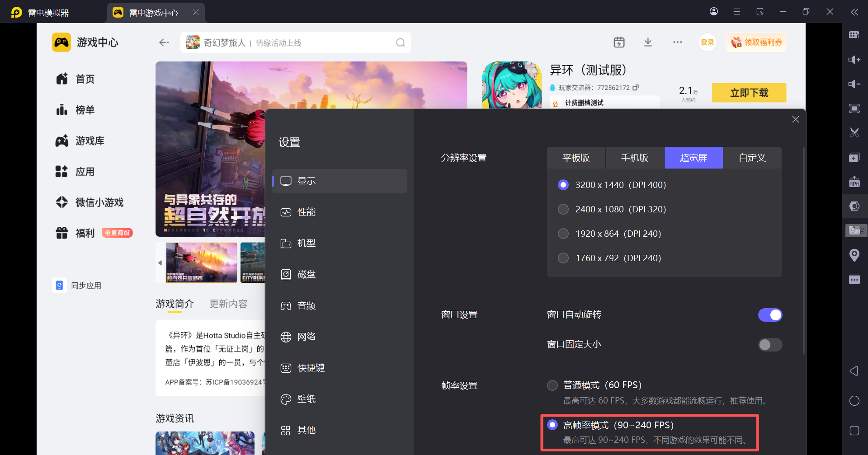The width and height of the screenshot is (868, 455).
Task: Open the APK install tool
Action: pos(854,182)
